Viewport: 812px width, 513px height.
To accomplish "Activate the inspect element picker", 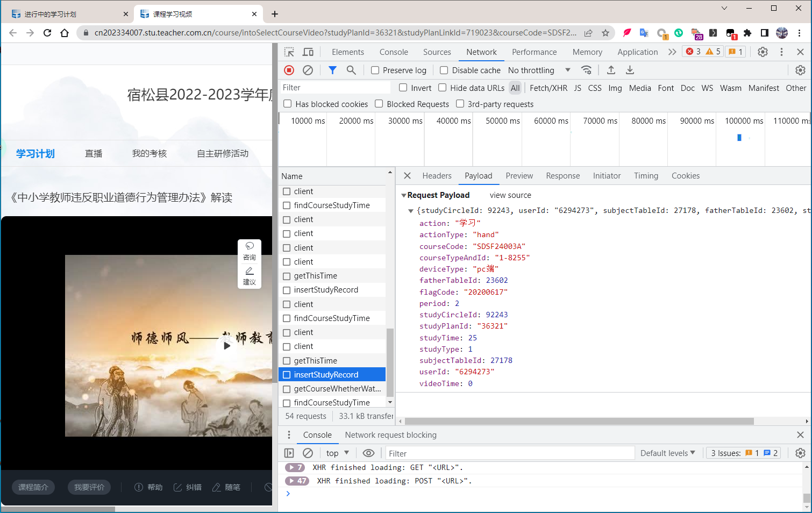I will (289, 52).
